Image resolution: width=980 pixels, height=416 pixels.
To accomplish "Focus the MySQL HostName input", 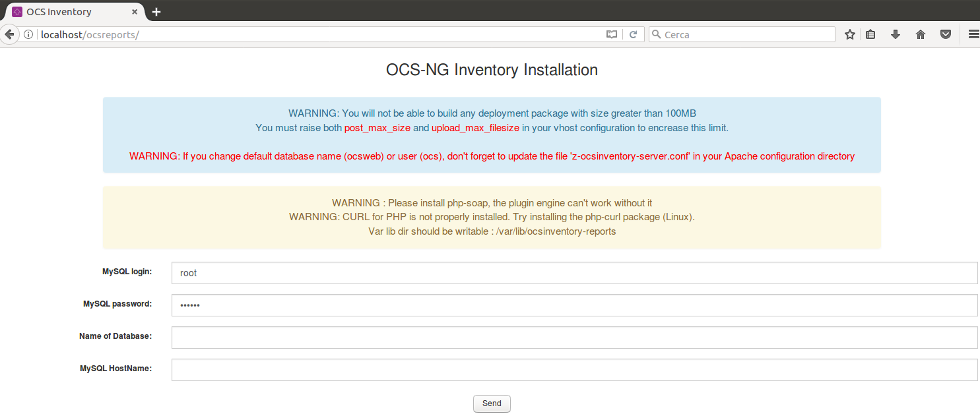I will (574, 370).
